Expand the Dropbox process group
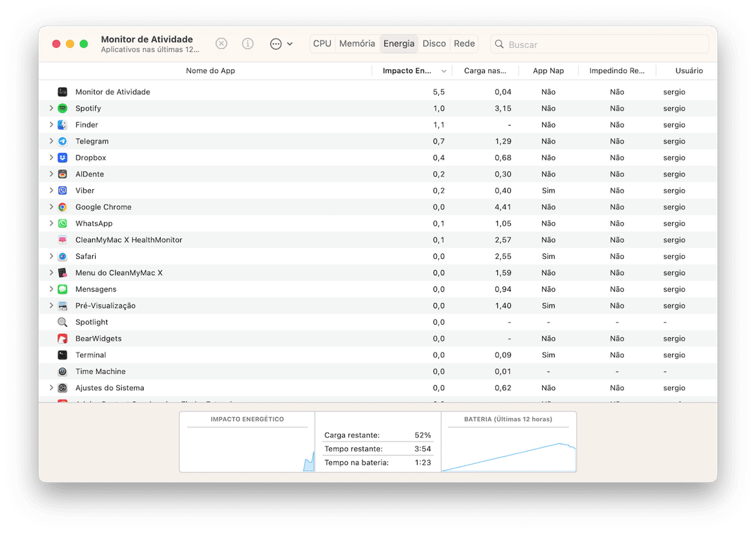The height and width of the screenshot is (533, 756). (51, 158)
